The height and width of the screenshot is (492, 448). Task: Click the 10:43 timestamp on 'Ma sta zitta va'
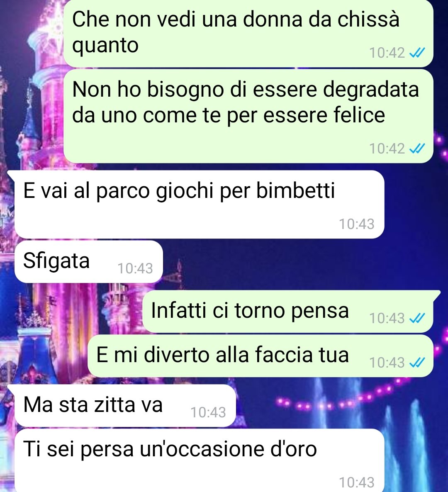click(x=208, y=413)
